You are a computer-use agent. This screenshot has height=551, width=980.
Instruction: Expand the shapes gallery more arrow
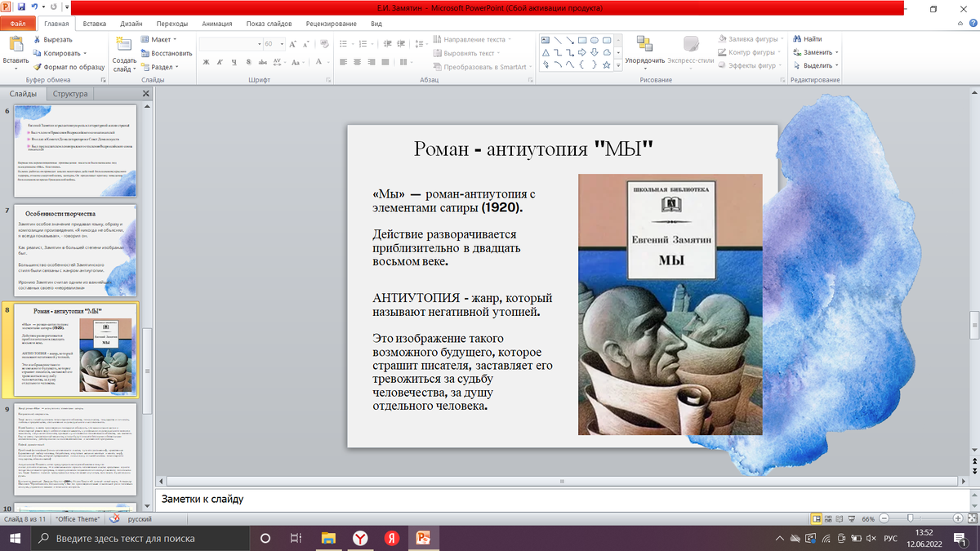617,64
